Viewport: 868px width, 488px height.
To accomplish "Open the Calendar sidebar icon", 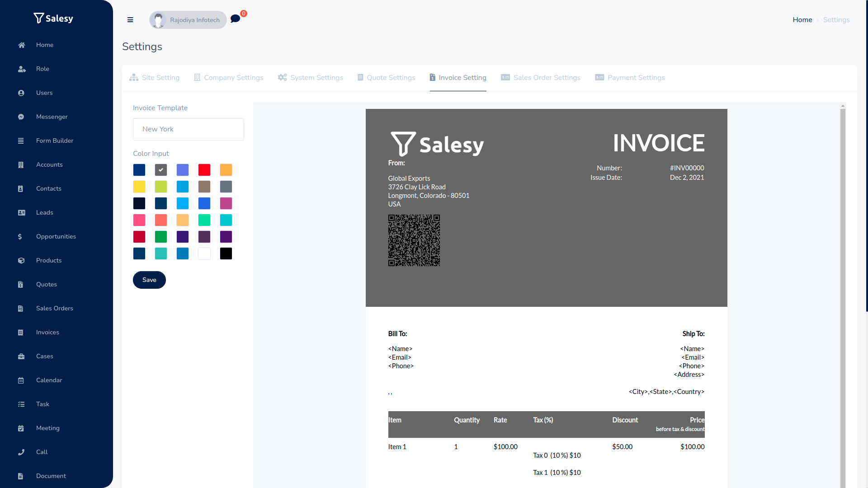I will point(21,380).
